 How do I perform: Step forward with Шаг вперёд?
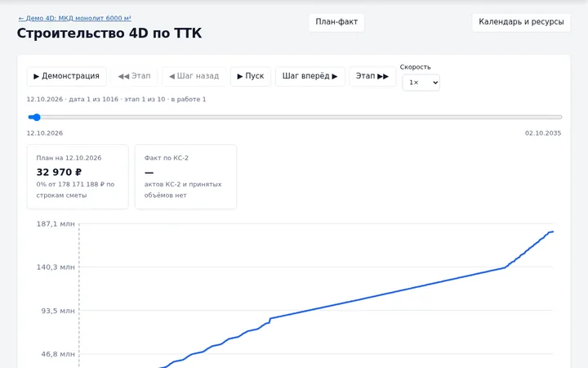click(310, 76)
